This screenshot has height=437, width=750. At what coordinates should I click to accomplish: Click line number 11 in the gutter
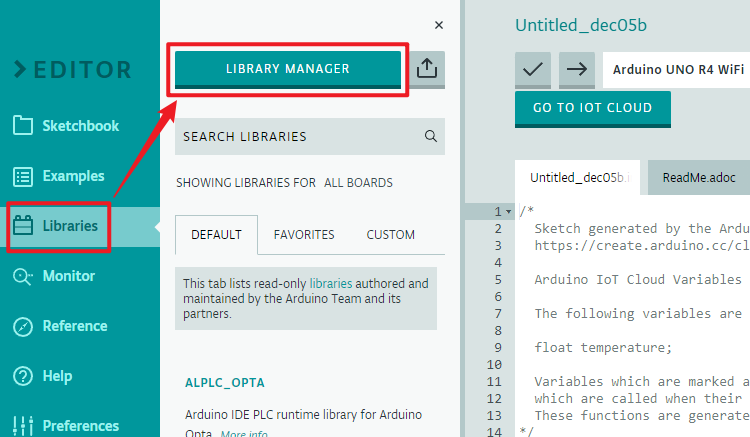pyautogui.click(x=494, y=382)
